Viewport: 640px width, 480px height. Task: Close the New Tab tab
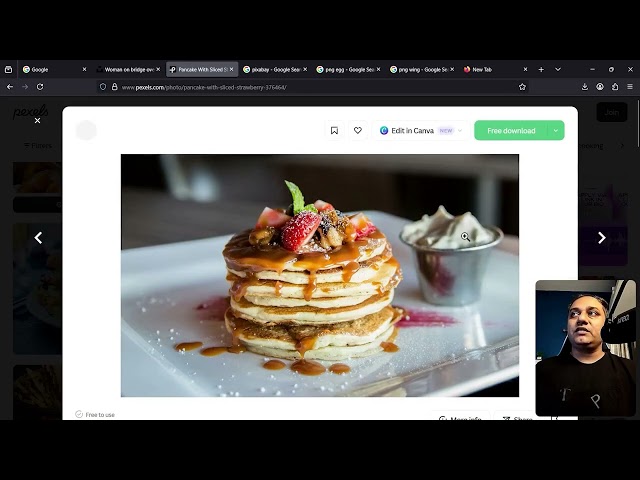525,69
